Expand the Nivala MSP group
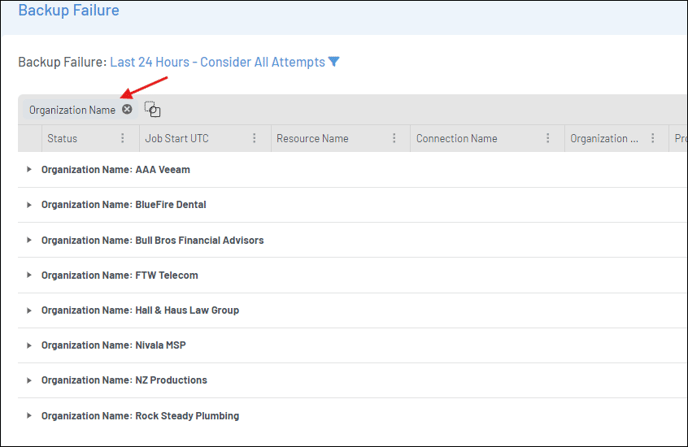688x447 pixels. (29, 345)
